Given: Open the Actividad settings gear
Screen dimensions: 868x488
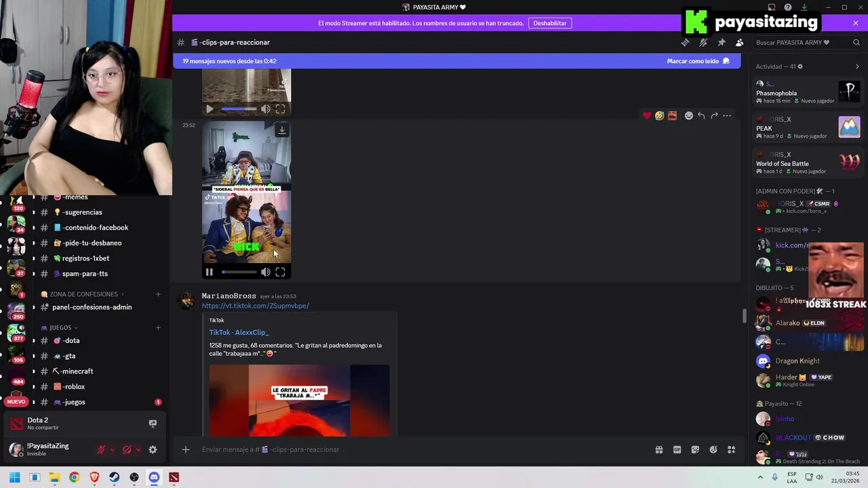Looking at the screenshot, I should tap(800, 66).
